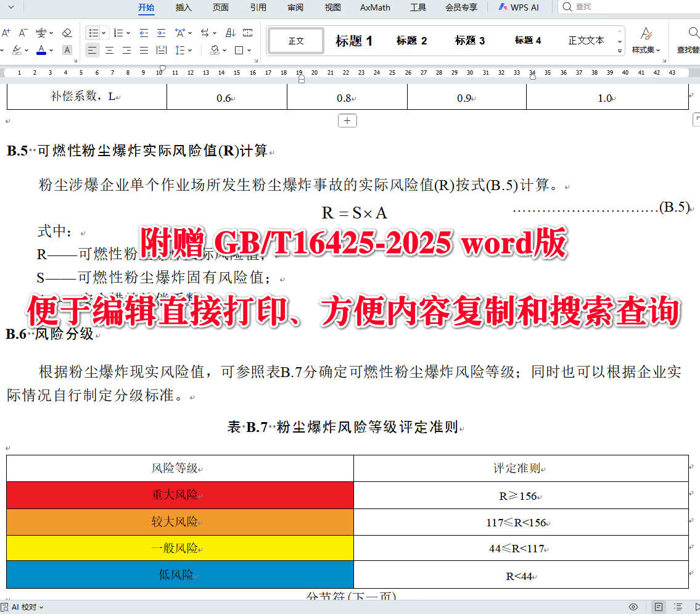Image resolution: width=700 pixels, height=614 pixels.
Task: Click the justify alignment icon
Action: (144, 50)
